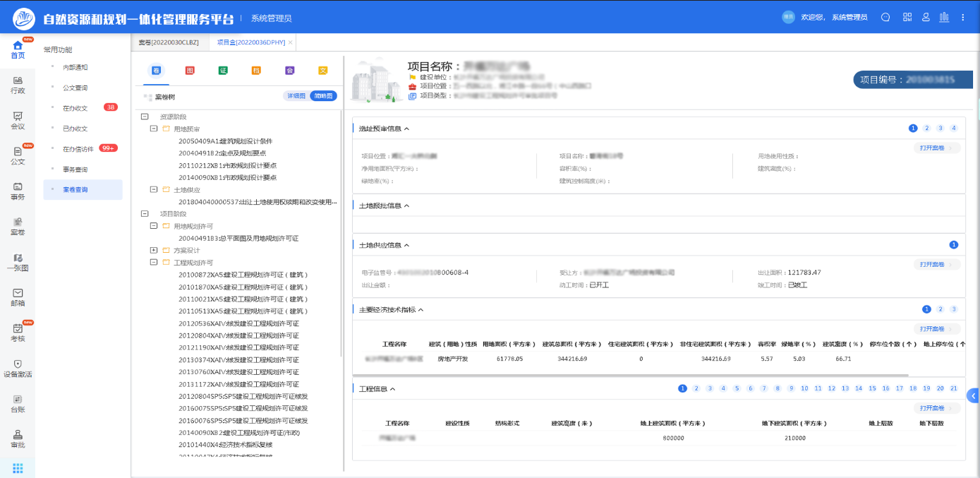Expand the 方案设计 tree folder
Image resolution: width=980 pixels, height=478 pixels.
pos(155,251)
